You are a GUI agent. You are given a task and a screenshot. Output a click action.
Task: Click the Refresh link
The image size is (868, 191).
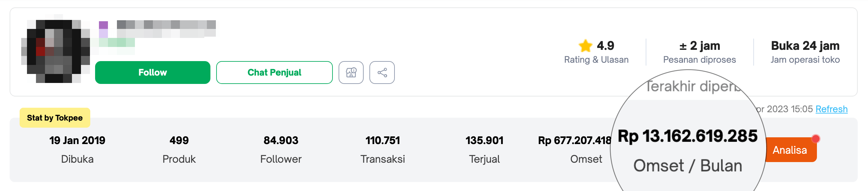tap(831, 109)
